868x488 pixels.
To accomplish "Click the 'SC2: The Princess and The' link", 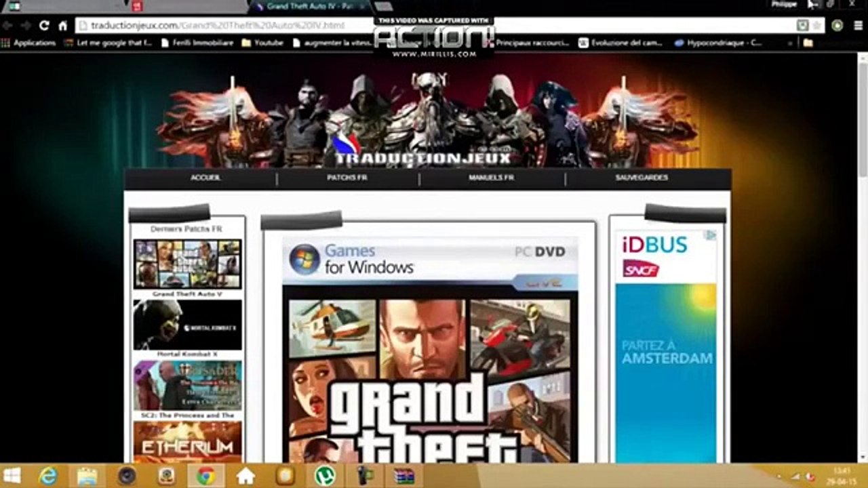I will pyautogui.click(x=187, y=415).
